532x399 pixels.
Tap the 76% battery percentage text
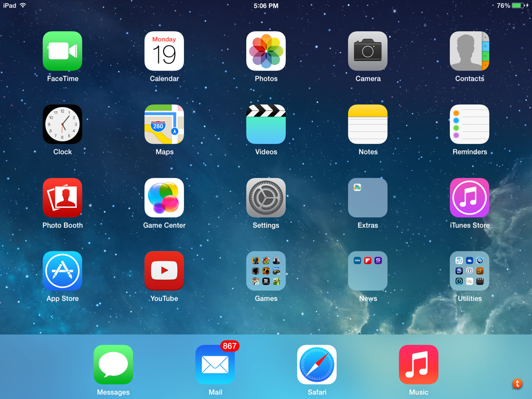point(503,6)
